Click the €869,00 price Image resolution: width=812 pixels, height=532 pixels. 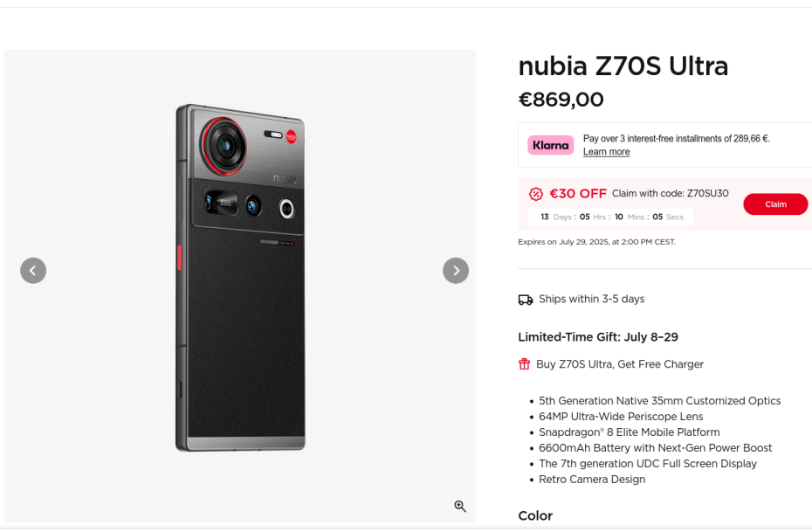click(561, 100)
